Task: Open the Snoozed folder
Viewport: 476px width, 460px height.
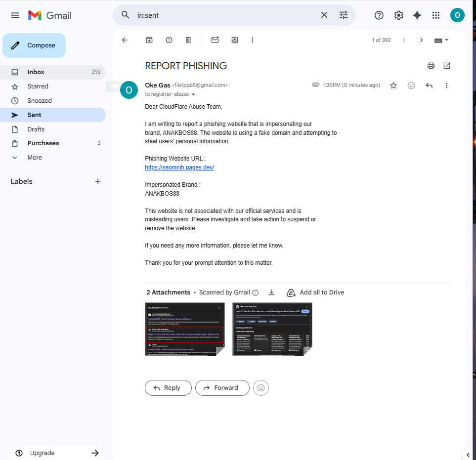Action: coord(53,100)
